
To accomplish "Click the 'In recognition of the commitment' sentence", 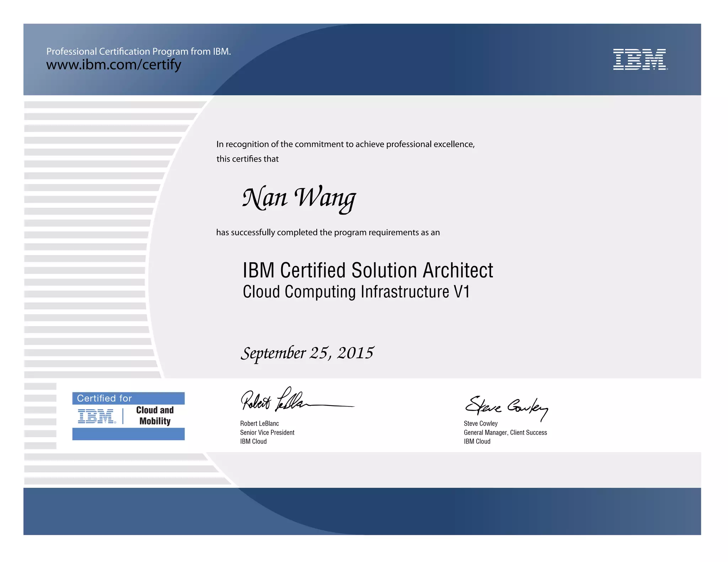I will pyautogui.click(x=346, y=144).
